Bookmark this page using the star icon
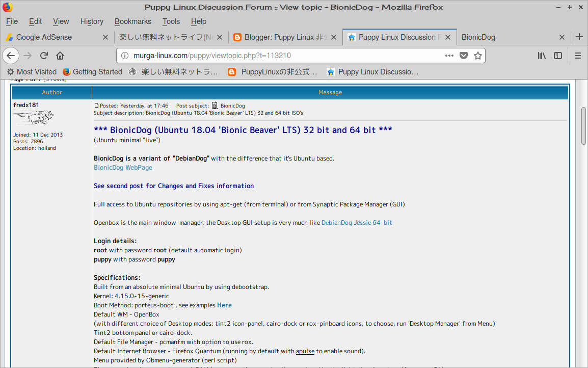 coord(478,56)
